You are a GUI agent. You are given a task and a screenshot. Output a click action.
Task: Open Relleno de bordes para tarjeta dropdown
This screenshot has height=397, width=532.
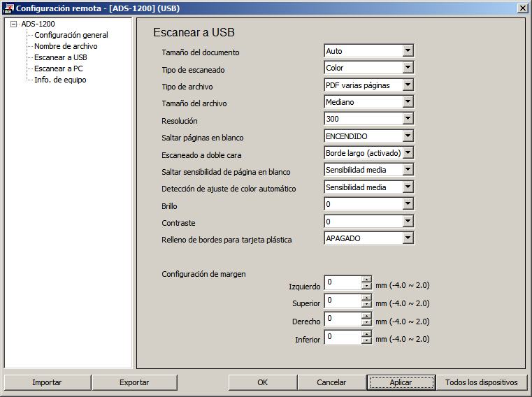pos(408,238)
